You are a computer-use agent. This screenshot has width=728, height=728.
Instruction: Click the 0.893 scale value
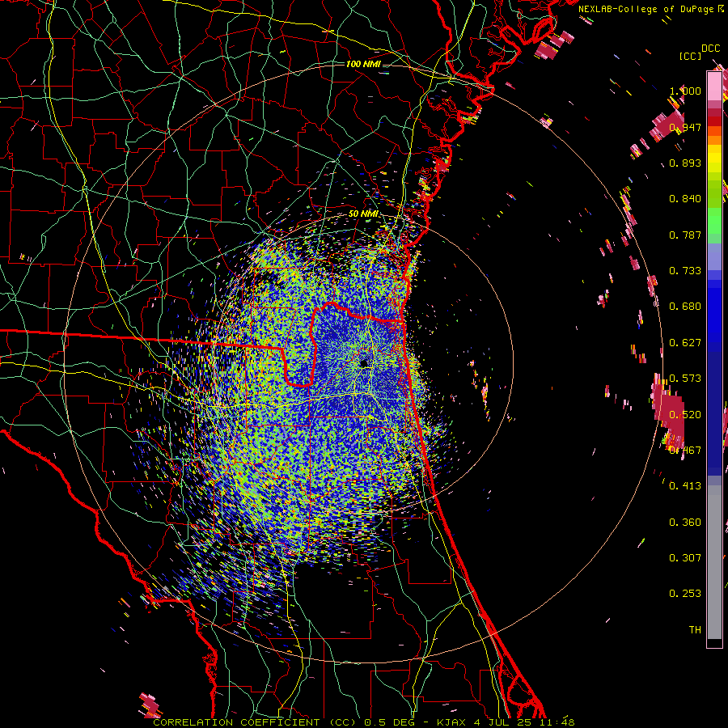tap(685, 163)
